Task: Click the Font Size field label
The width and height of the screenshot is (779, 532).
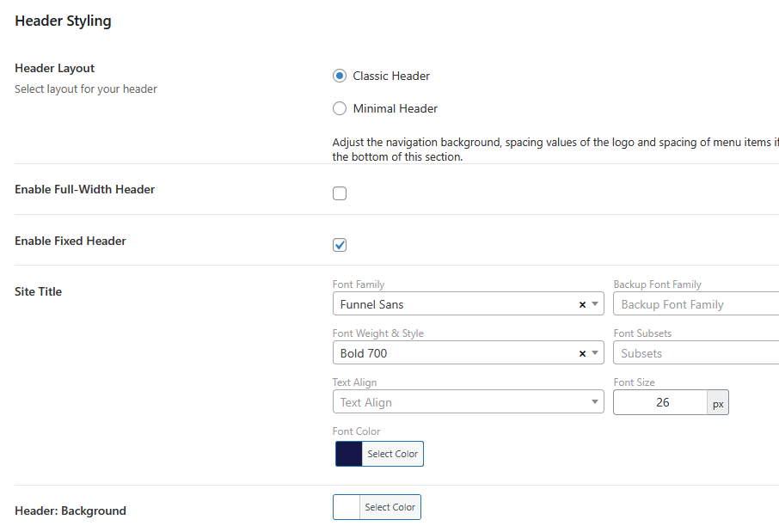Action: click(634, 382)
